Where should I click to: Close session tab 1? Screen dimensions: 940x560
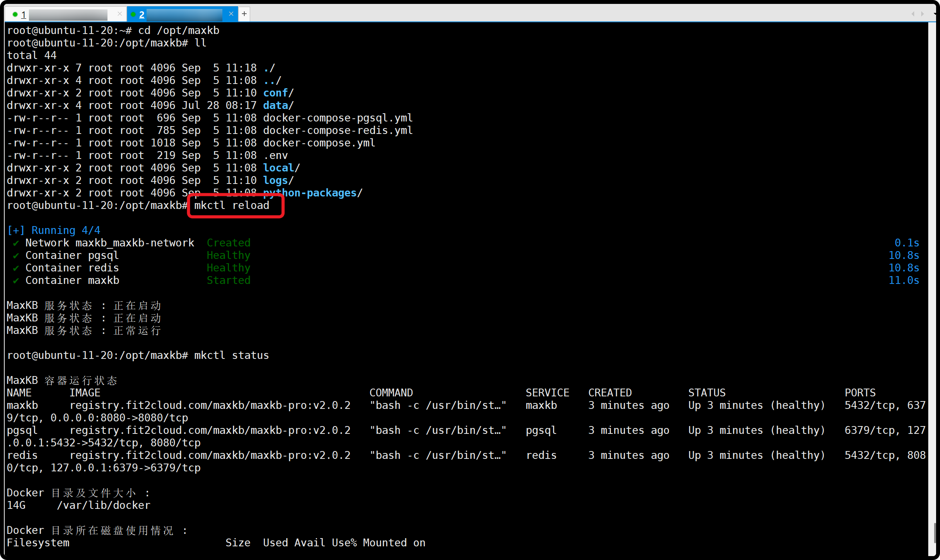click(x=120, y=14)
